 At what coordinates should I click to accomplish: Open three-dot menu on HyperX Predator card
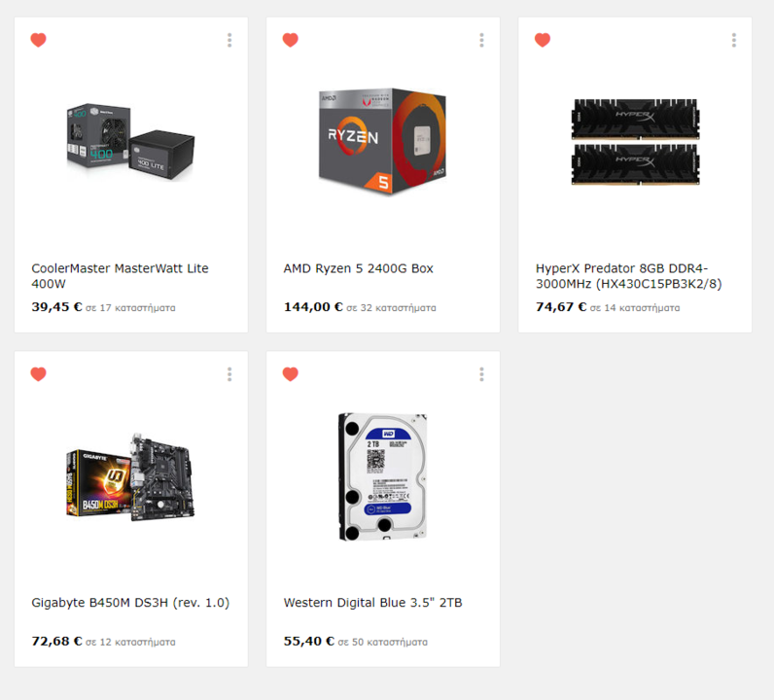point(734,40)
